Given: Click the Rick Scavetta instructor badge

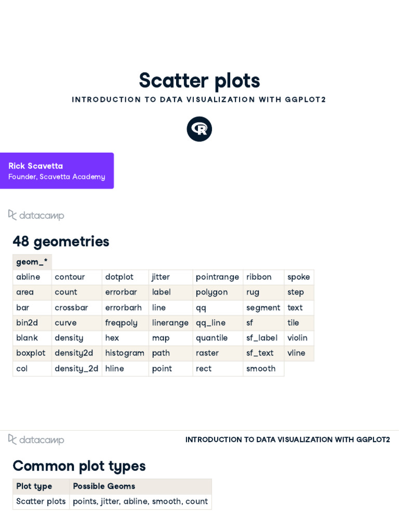Looking at the screenshot, I should click(x=57, y=171).
